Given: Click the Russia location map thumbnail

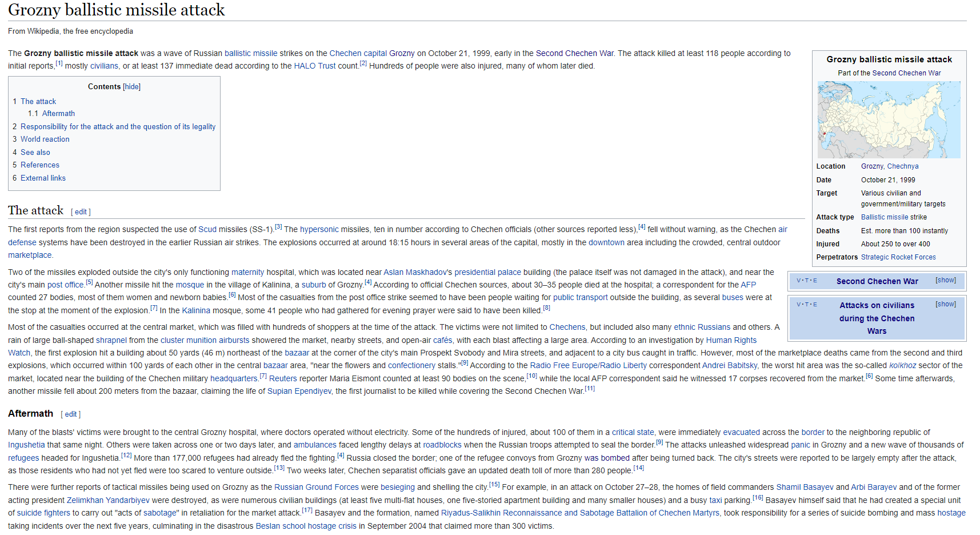Looking at the screenshot, I should point(889,119).
